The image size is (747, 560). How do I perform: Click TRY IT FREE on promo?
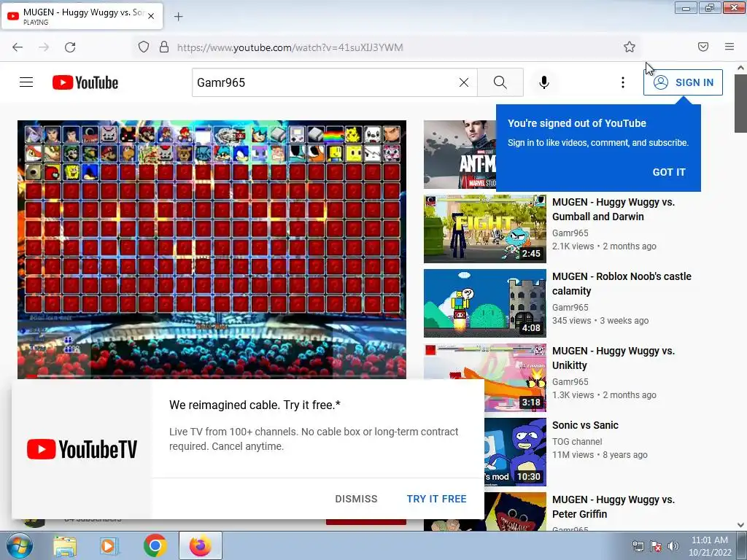click(436, 499)
